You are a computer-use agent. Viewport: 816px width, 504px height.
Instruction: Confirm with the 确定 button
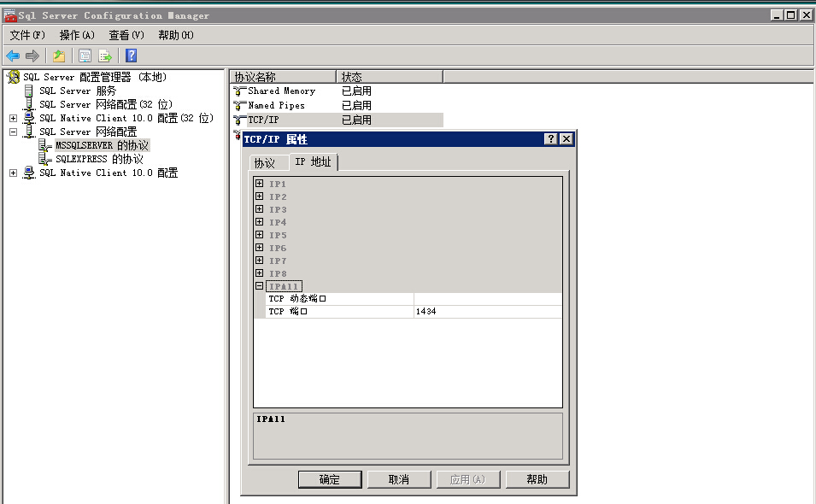(330, 479)
